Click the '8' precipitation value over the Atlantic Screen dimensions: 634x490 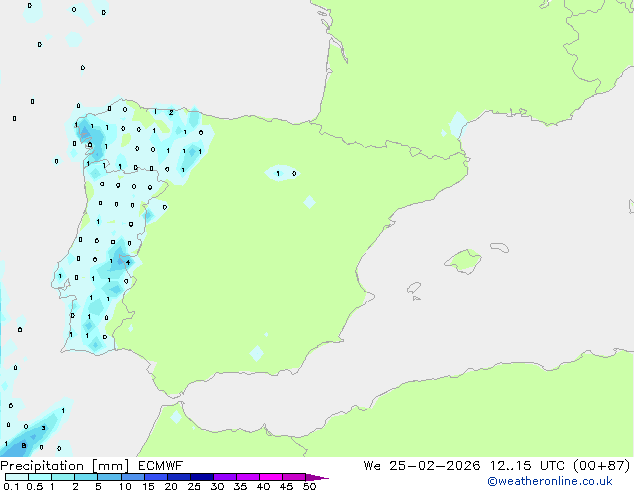coord(24,446)
